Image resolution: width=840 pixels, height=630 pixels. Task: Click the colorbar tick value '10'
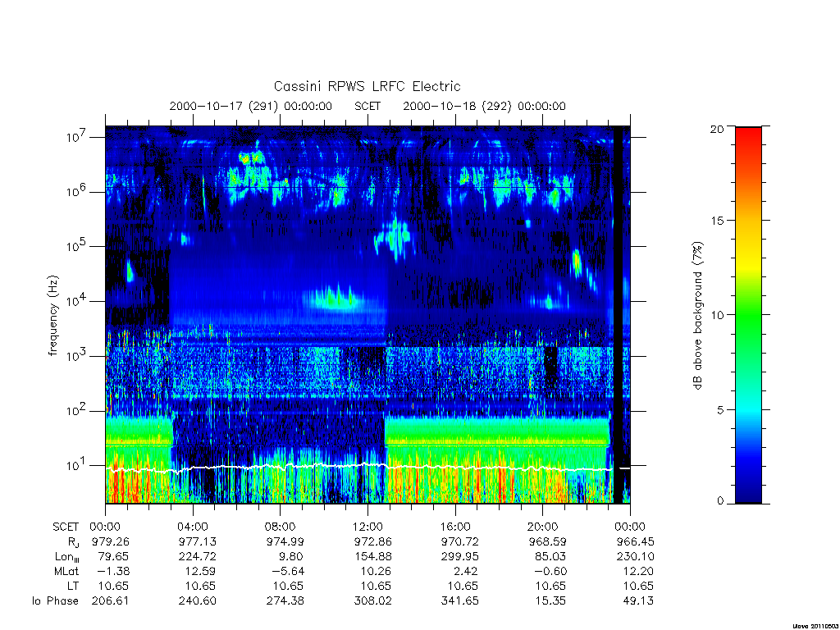pyautogui.click(x=716, y=315)
